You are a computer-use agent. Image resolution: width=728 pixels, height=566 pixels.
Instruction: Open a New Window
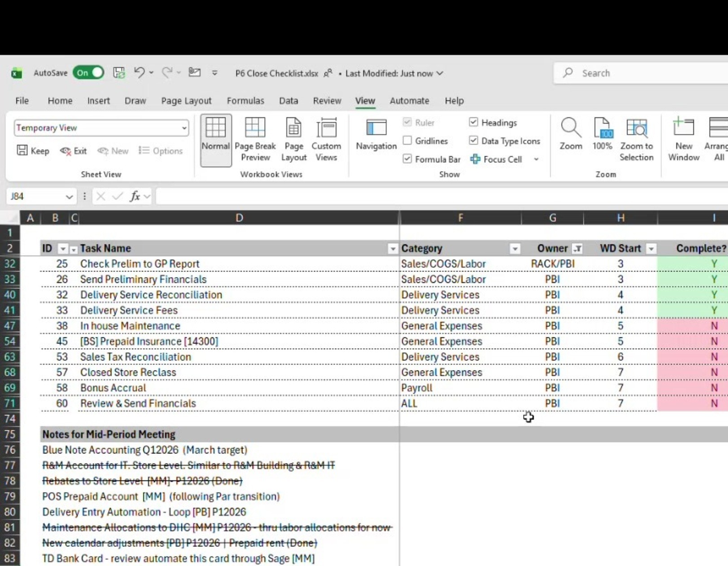684,140
